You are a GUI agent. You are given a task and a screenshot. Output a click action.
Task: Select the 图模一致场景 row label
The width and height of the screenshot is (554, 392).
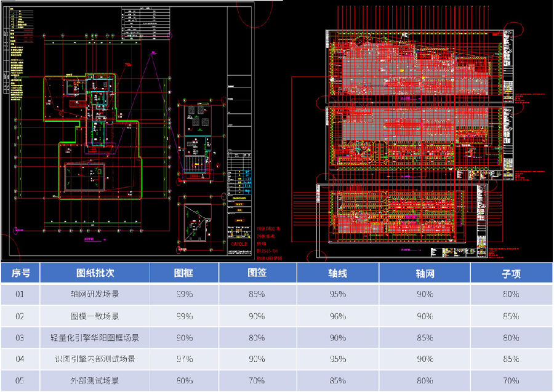point(95,316)
